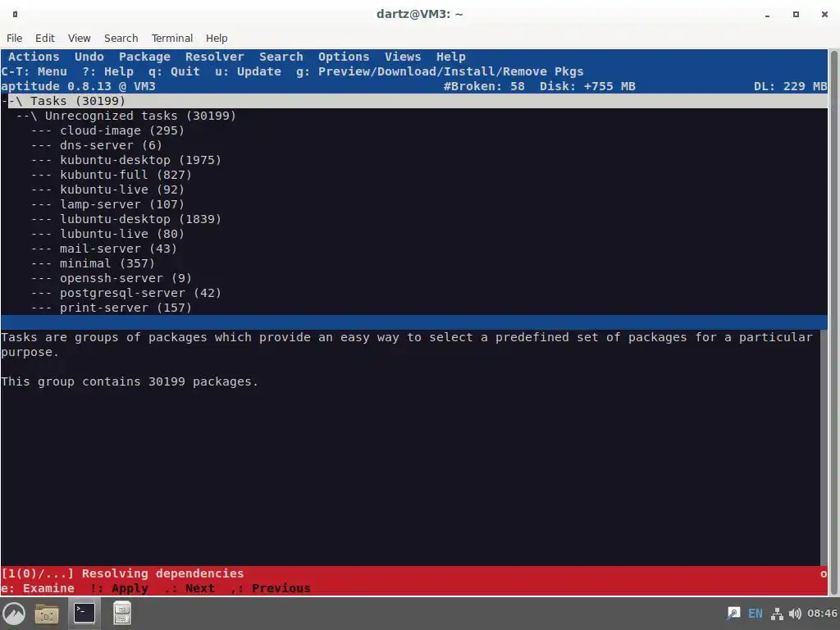840x630 pixels.
Task: Click the 'q: Quit' shortcut hint
Action: [174, 72]
